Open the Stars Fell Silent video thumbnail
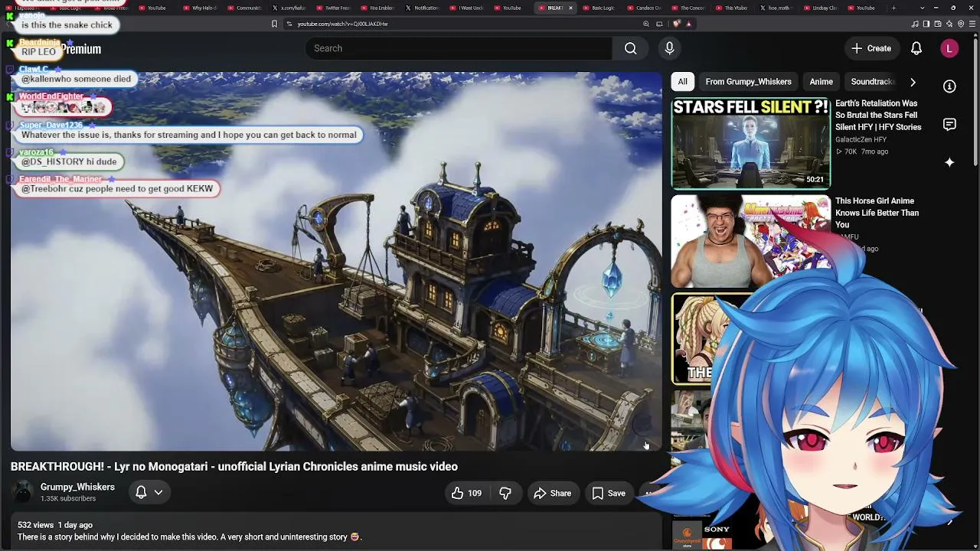This screenshot has height=551, width=980. coord(750,143)
